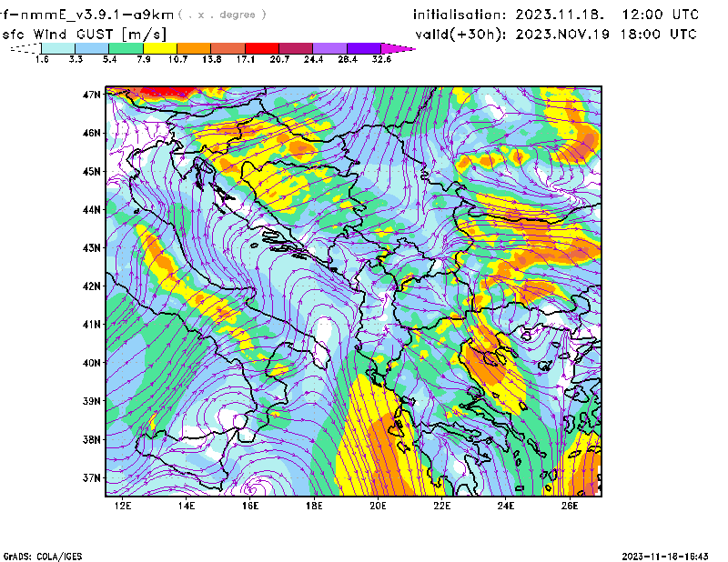Click the 18E longitude label

coord(314,506)
